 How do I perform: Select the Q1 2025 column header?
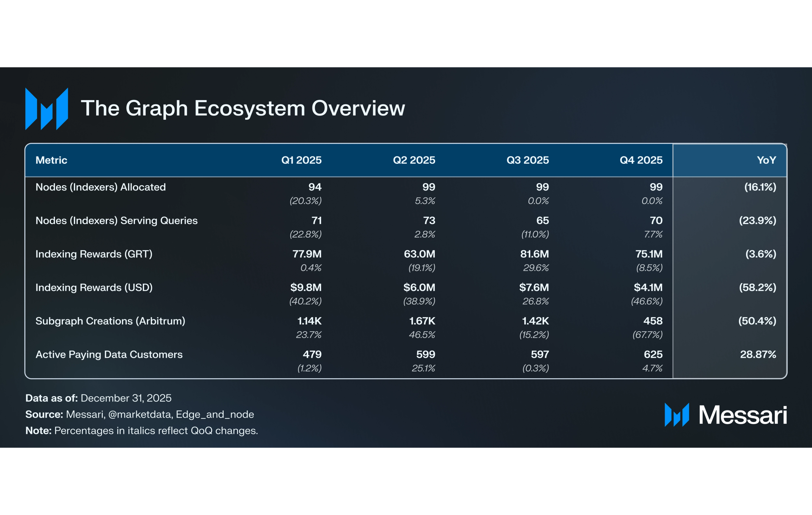pyautogui.click(x=301, y=160)
